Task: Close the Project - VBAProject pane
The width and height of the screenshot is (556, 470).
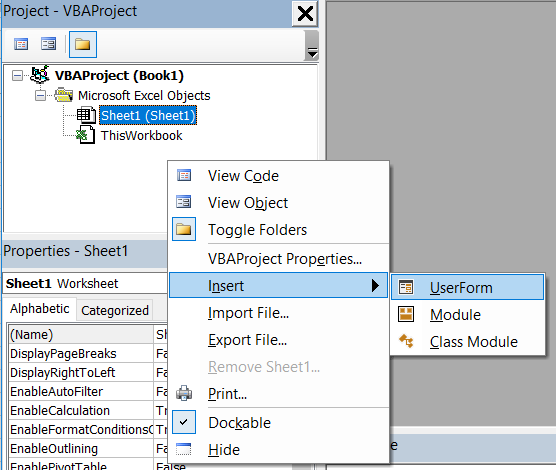Action: [x=305, y=14]
